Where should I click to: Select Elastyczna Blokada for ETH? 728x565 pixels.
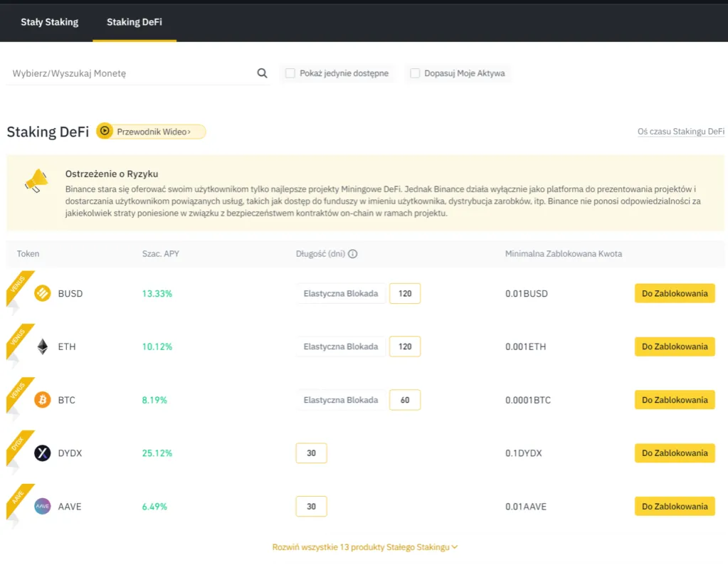click(x=341, y=347)
